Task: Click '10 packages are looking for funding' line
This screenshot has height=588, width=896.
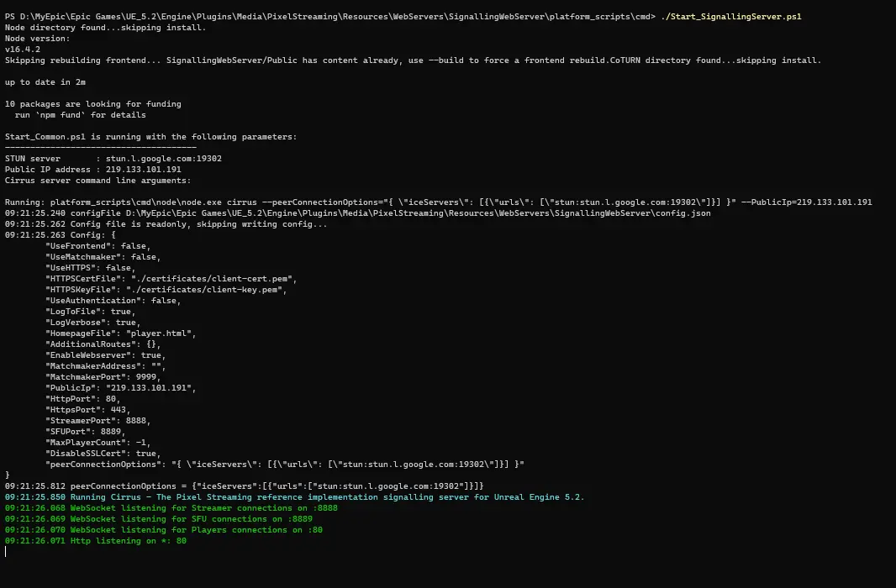Action: [x=93, y=104]
